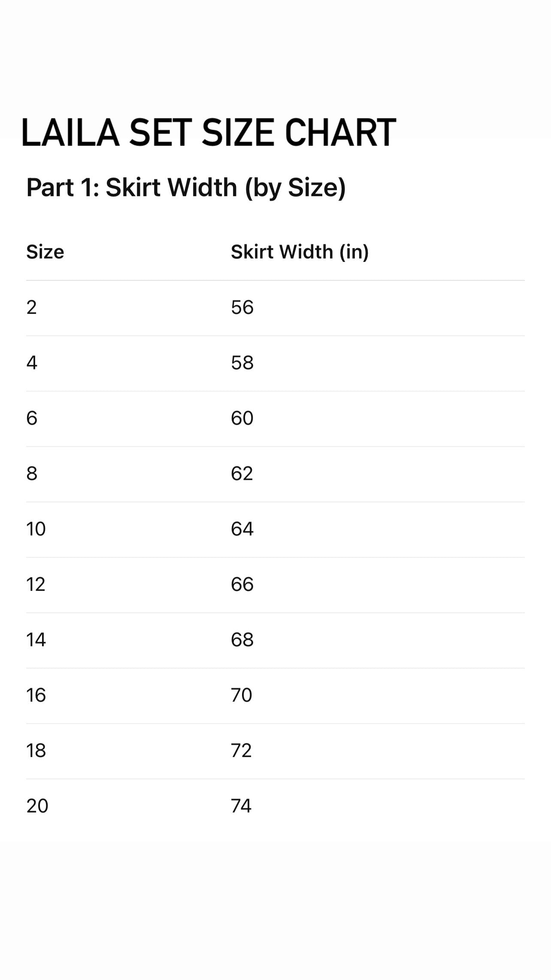The width and height of the screenshot is (551, 980).
Task: Click the skirt width value 58
Action: click(x=242, y=363)
